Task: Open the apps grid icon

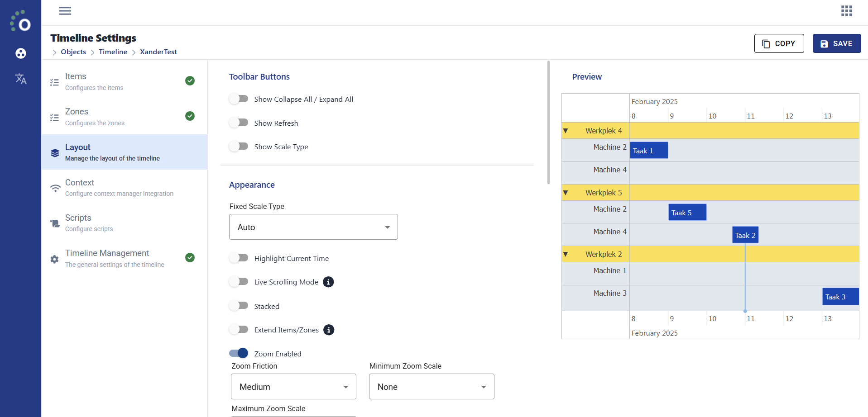Action: click(846, 11)
